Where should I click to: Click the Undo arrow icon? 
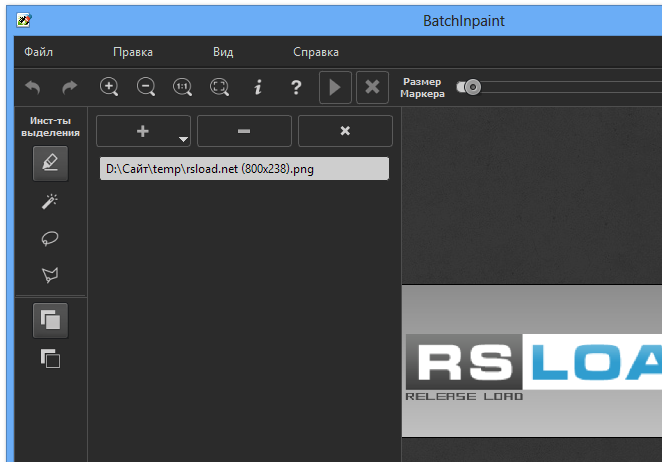[33, 87]
